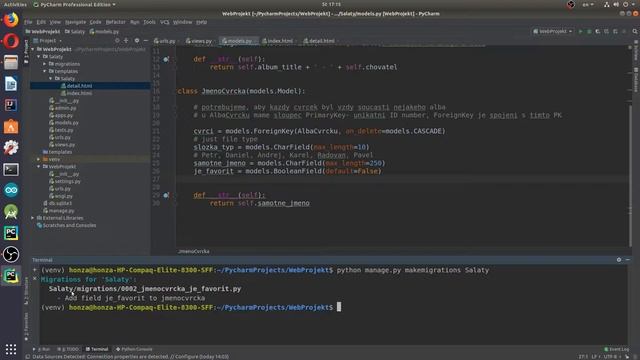Open the Refactor menu
This screenshot has width=640, height=360.
point(116,22)
